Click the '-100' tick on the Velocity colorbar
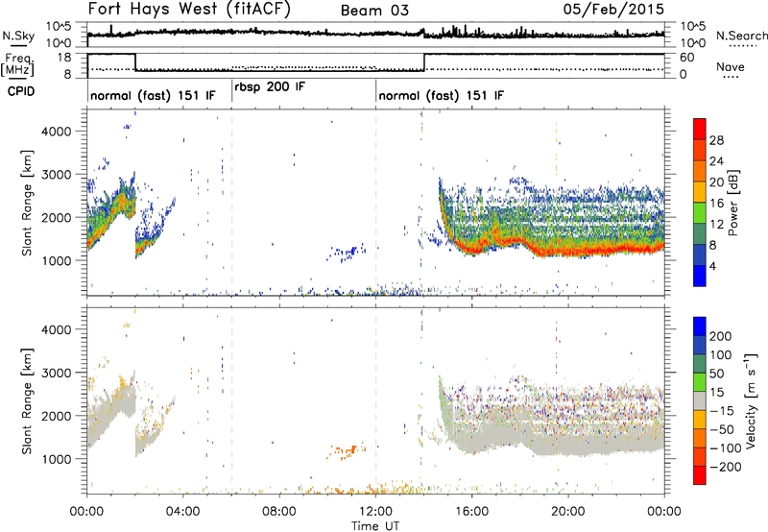This screenshot has width=768, height=532. click(726, 448)
